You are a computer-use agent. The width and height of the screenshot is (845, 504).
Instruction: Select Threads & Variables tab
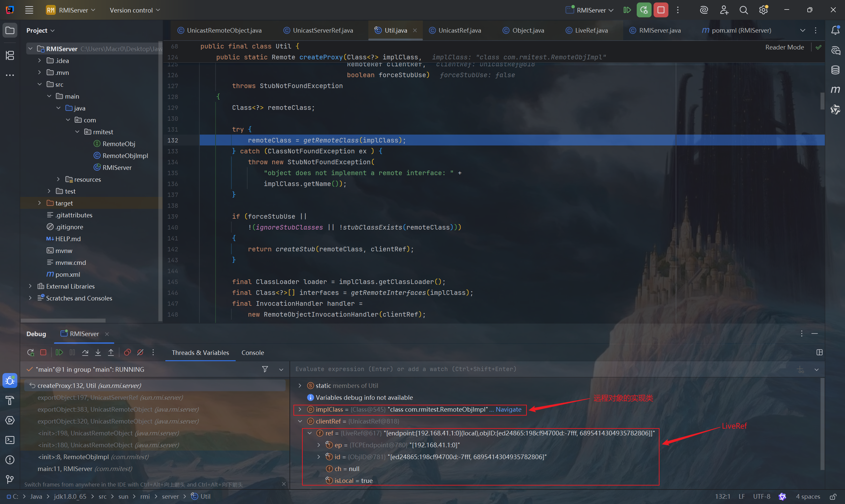200,353
